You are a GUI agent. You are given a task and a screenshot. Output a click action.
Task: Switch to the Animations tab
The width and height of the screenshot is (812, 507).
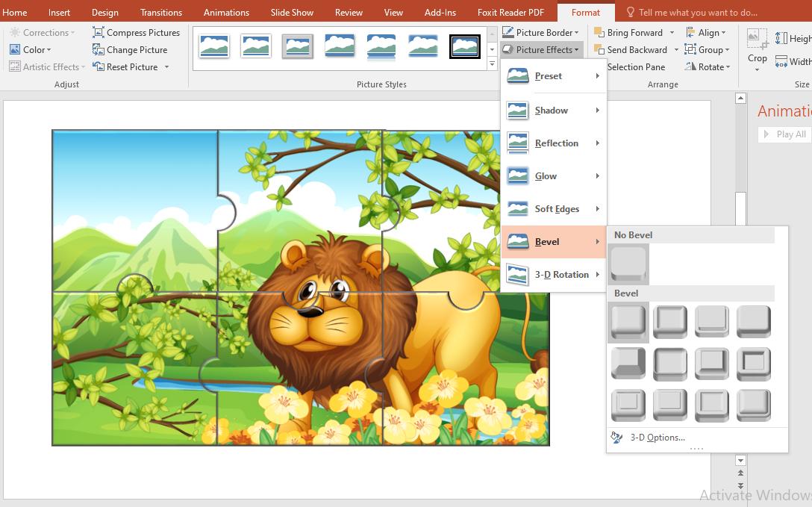tap(226, 12)
